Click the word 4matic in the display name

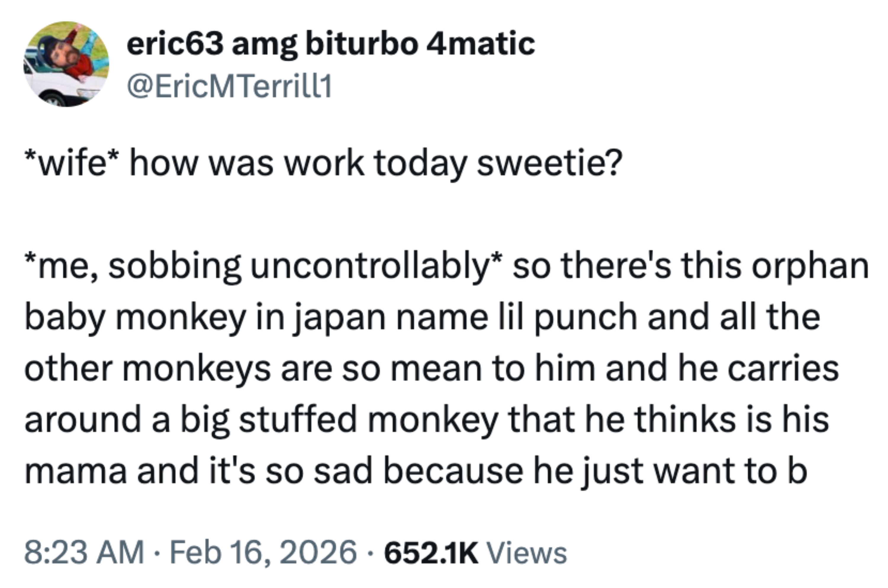click(x=481, y=44)
